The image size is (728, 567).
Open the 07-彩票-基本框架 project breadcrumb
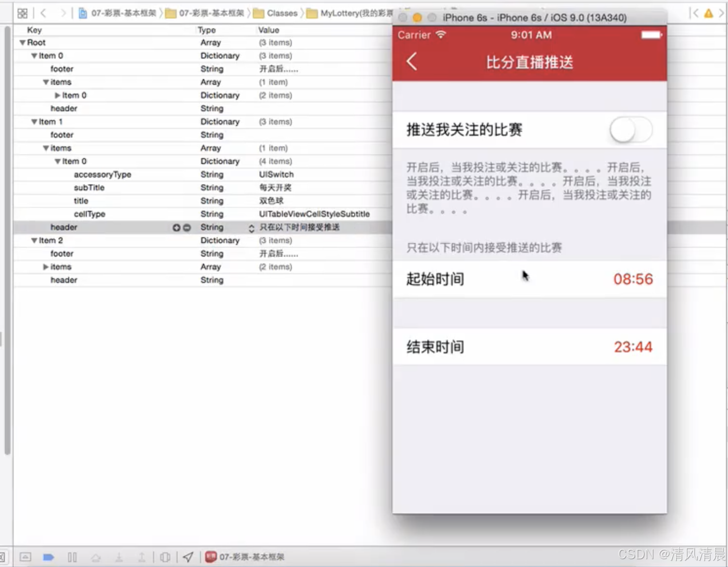click(x=118, y=13)
